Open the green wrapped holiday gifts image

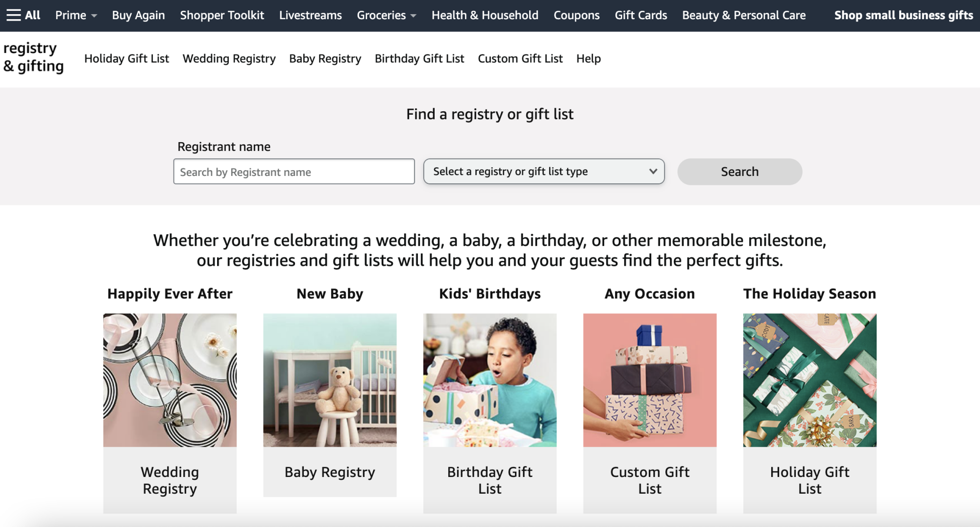click(809, 380)
